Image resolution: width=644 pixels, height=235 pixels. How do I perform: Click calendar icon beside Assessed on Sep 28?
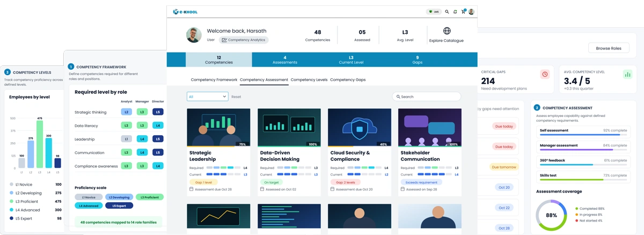403,189
